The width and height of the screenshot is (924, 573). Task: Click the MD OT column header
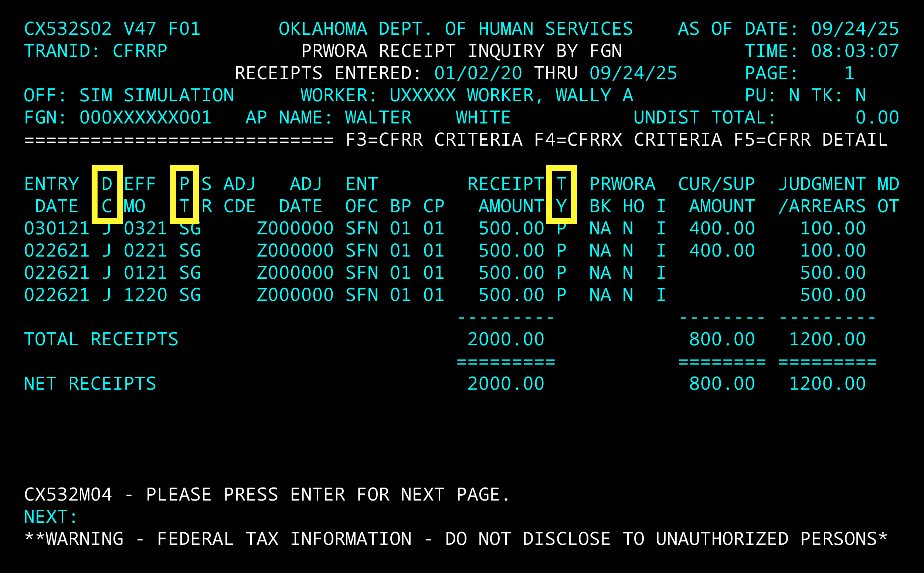click(889, 196)
